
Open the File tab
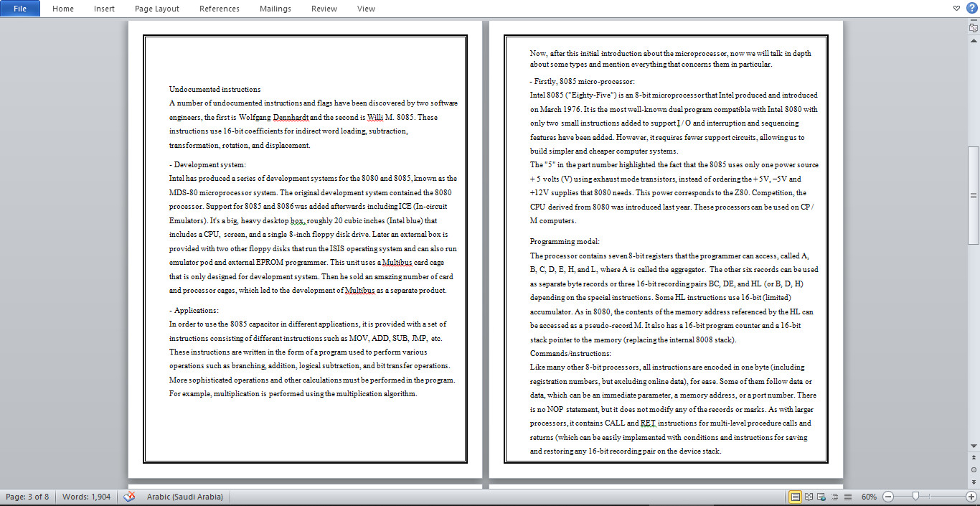coord(19,8)
